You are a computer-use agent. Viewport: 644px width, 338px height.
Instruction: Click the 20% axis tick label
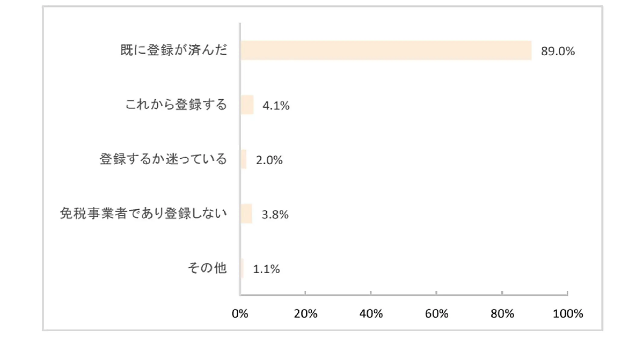(x=305, y=314)
